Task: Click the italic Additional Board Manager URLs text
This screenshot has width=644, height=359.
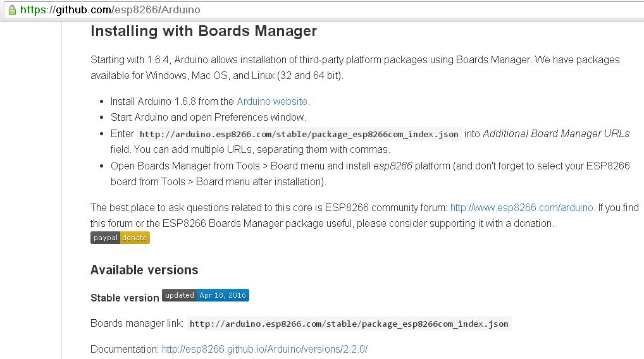Action: pyautogui.click(x=556, y=133)
